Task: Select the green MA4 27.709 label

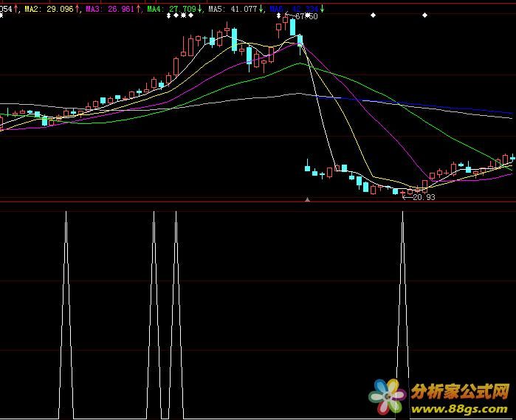Action: click(x=171, y=9)
